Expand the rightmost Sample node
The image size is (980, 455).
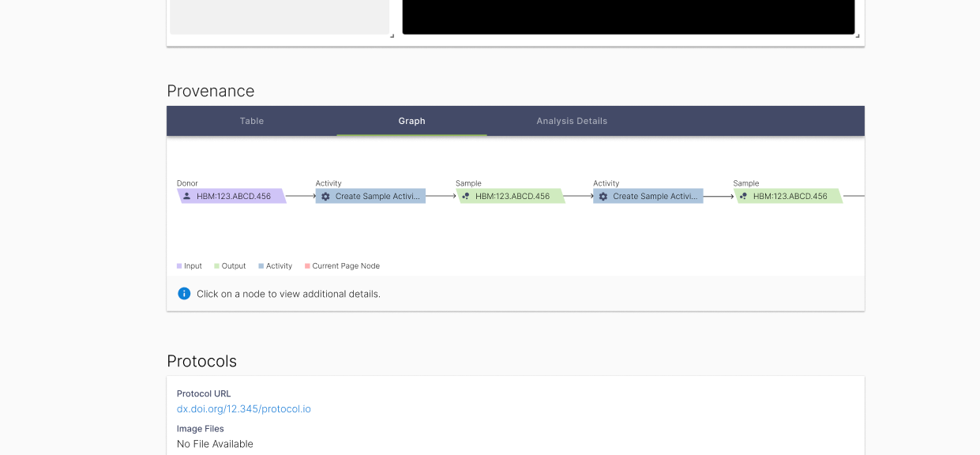[x=790, y=196]
